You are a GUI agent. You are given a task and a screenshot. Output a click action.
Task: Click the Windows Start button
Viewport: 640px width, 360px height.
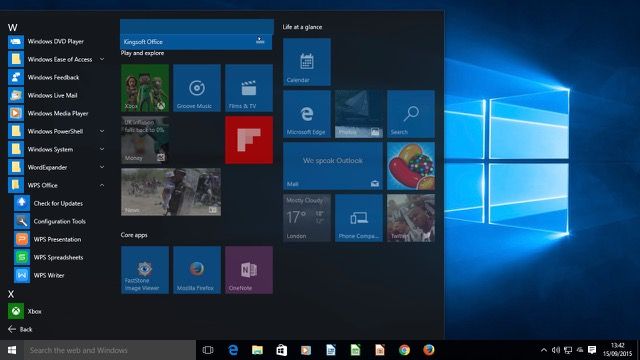[x=12, y=350]
